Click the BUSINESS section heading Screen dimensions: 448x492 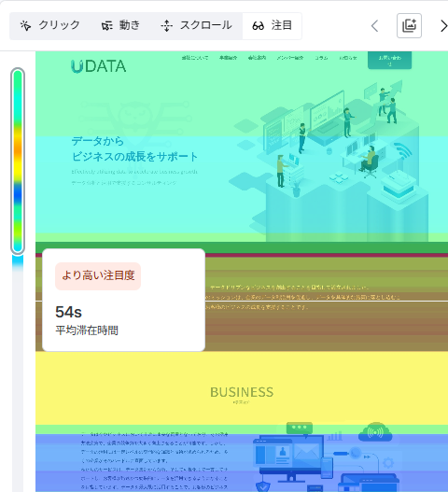coord(242,392)
